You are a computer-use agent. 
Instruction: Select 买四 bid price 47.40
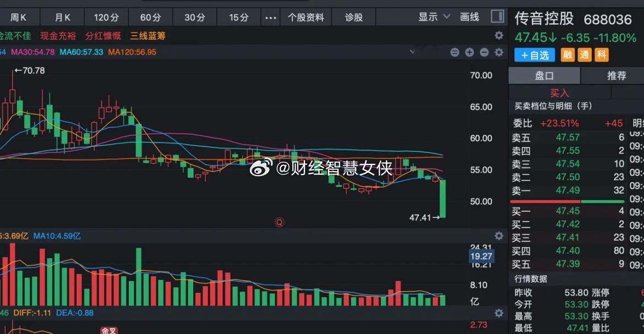(x=567, y=250)
